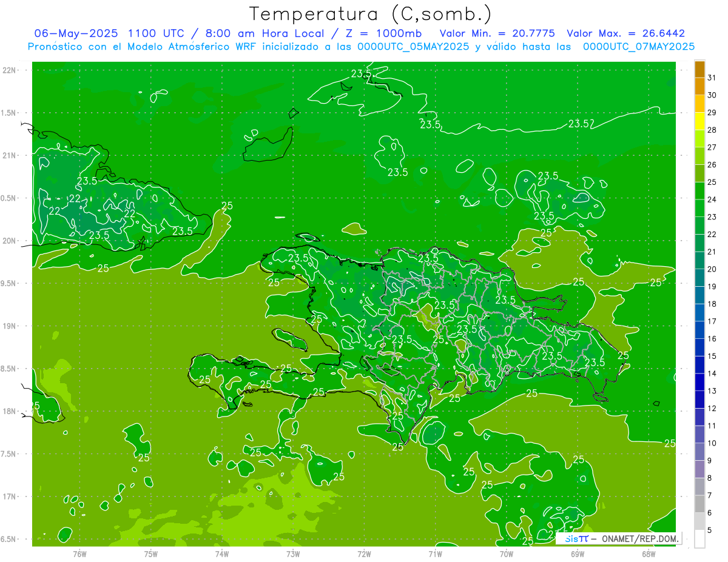The height and width of the screenshot is (562, 728).
Task: Click "Valor Max. = 26.6442" text
Action: tap(625, 33)
